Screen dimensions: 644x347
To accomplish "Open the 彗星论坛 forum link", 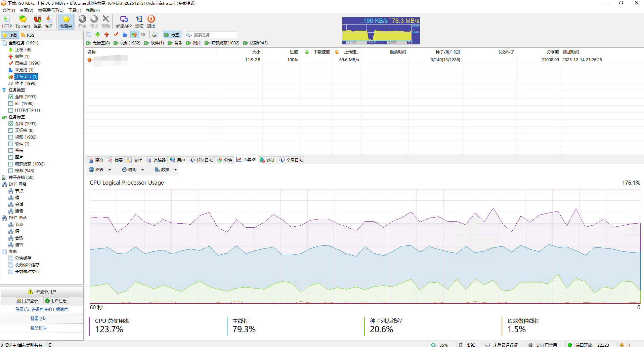I will [38, 318].
